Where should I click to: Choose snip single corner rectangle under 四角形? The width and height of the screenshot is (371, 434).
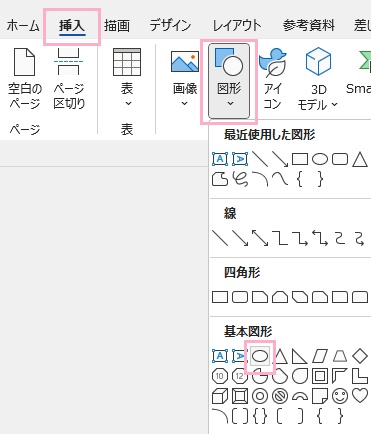[260, 297]
